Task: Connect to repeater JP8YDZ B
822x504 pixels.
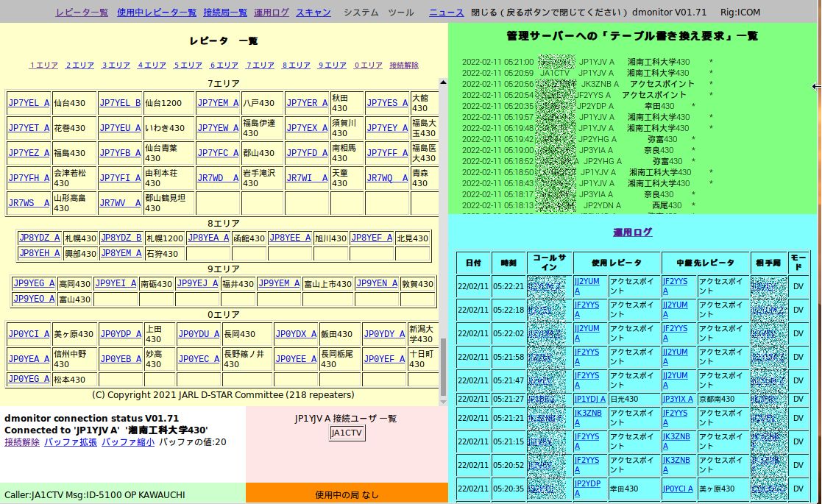Action: pos(121,238)
